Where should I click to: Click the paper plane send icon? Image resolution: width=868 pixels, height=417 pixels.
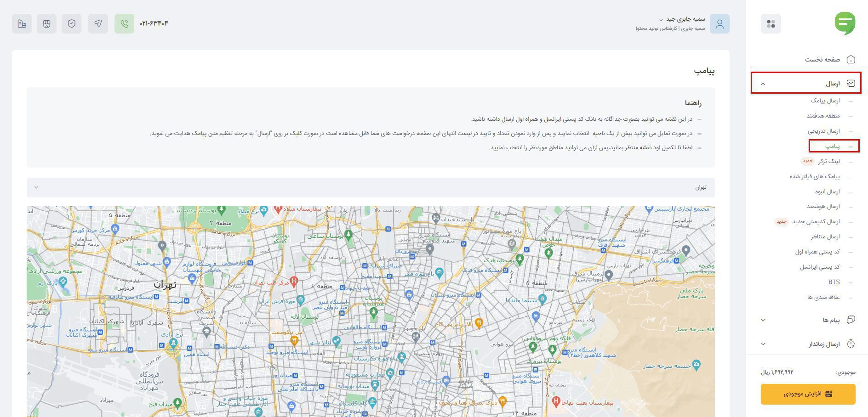tap(98, 23)
